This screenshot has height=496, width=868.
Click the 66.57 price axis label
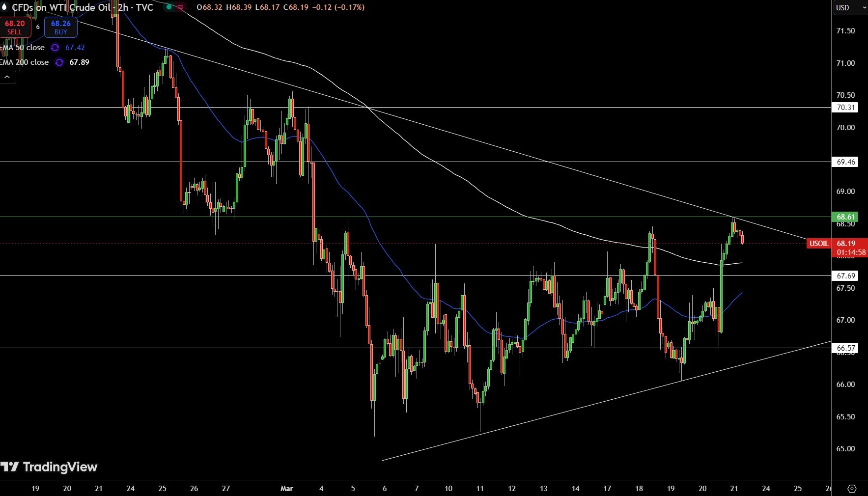tap(846, 348)
